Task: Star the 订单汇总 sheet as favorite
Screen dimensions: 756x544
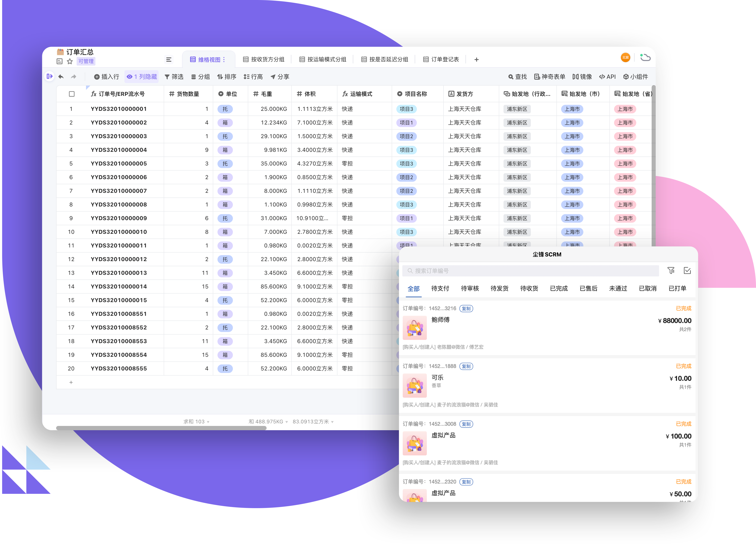Action: click(x=70, y=61)
